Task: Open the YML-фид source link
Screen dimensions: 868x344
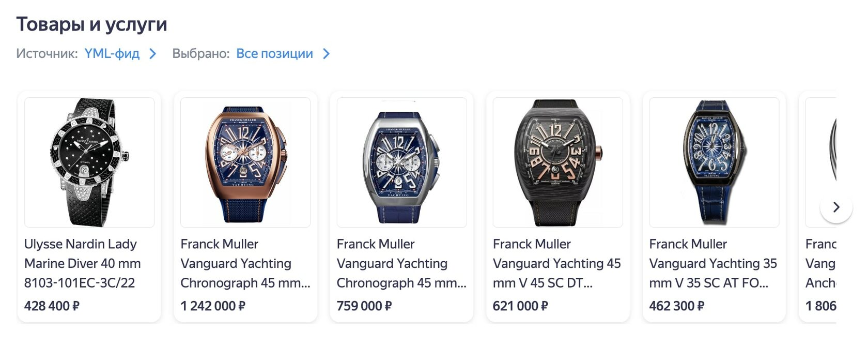Action: pyautogui.click(x=112, y=54)
